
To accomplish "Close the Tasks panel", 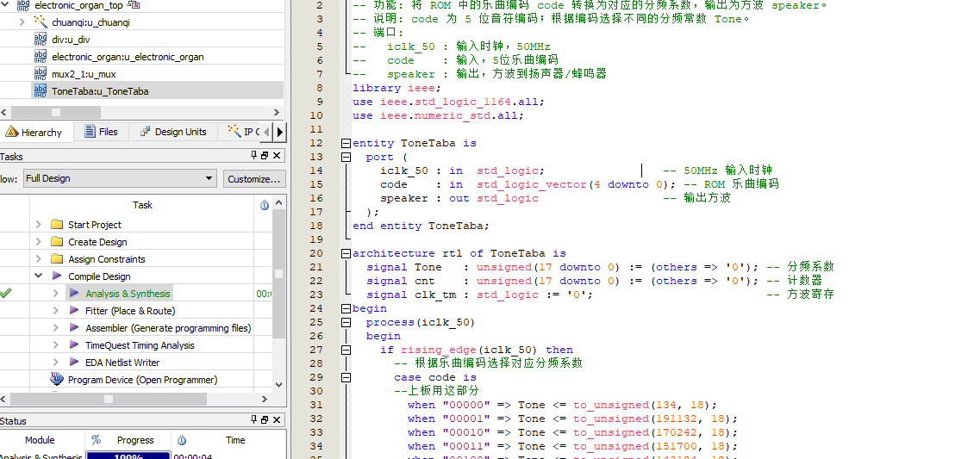I will click(277, 156).
